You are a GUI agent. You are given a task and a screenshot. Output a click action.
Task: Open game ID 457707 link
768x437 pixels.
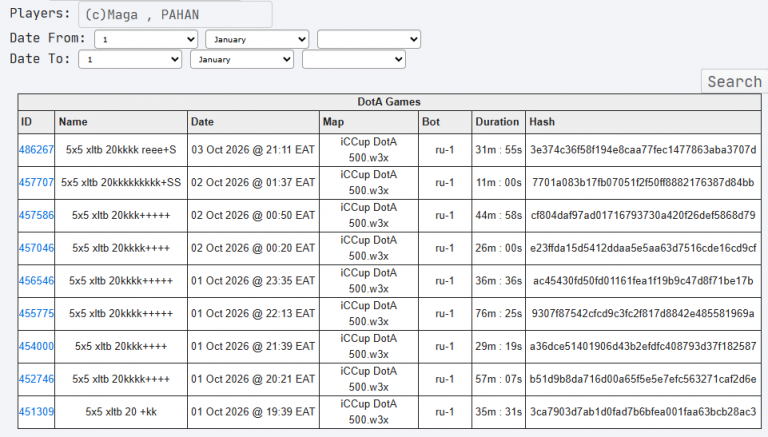tap(36, 182)
